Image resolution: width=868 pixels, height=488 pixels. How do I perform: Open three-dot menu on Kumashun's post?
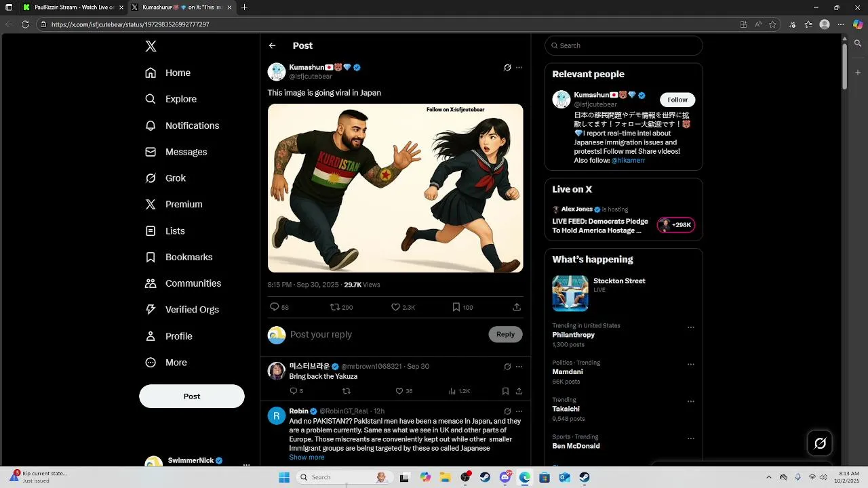[519, 68]
